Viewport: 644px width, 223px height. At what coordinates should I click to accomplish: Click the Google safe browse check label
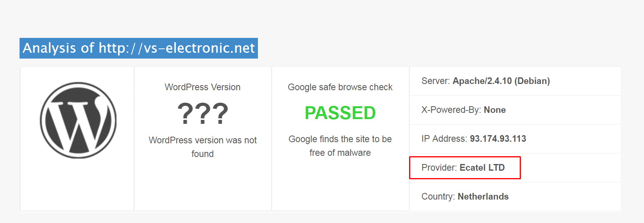click(x=340, y=87)
